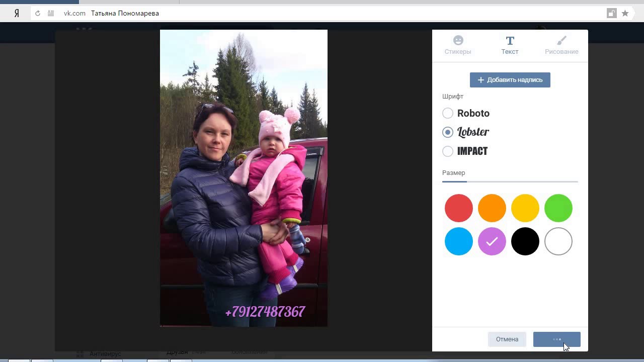
Task: Select the Roboto font option
Action: (448, 113)
